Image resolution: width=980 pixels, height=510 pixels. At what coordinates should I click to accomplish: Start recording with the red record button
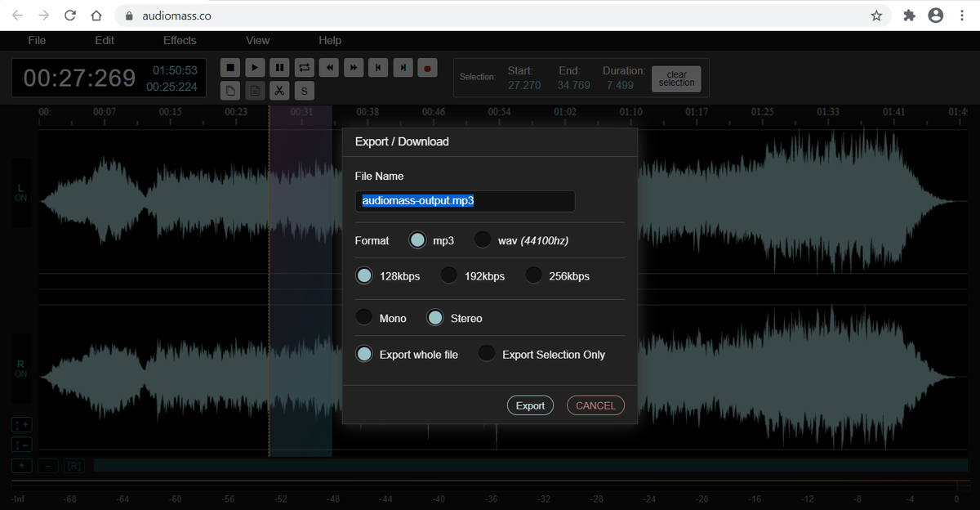pyautogui.click(x=426, y=68)
